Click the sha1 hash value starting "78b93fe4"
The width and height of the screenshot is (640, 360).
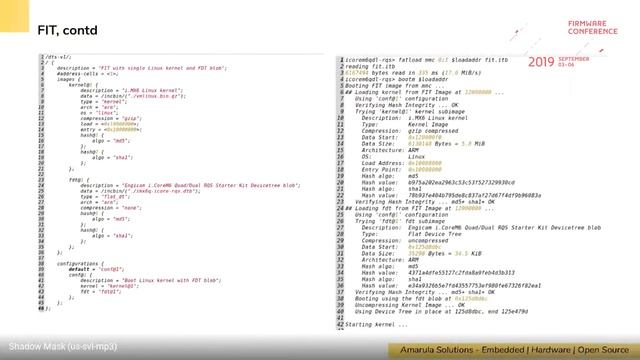(475, 196)
